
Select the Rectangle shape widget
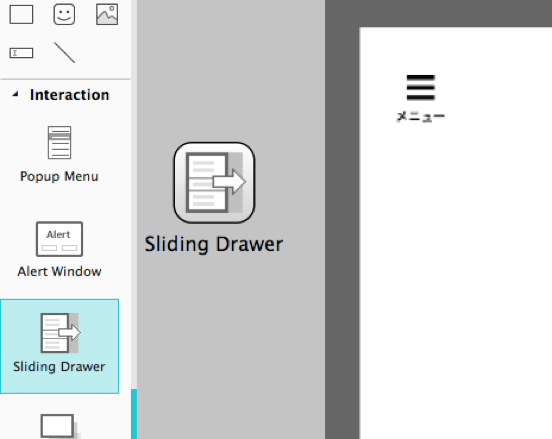[21, 14]
